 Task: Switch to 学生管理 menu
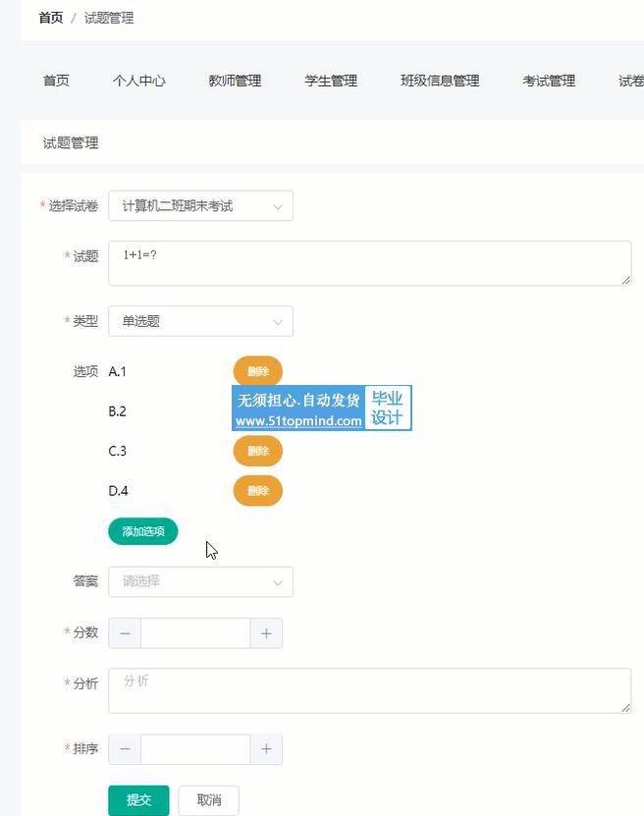click(x=331, y=81)
